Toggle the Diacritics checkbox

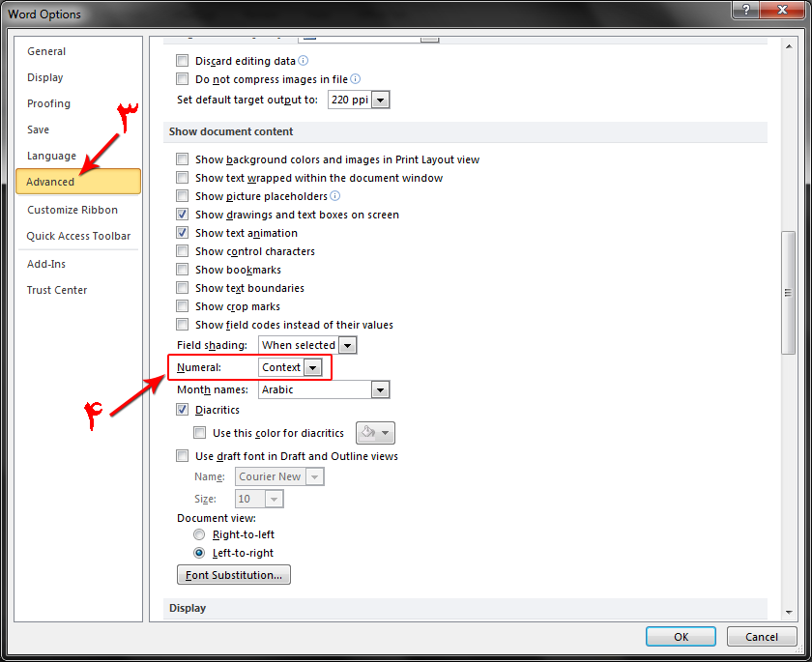pos(183,410)
